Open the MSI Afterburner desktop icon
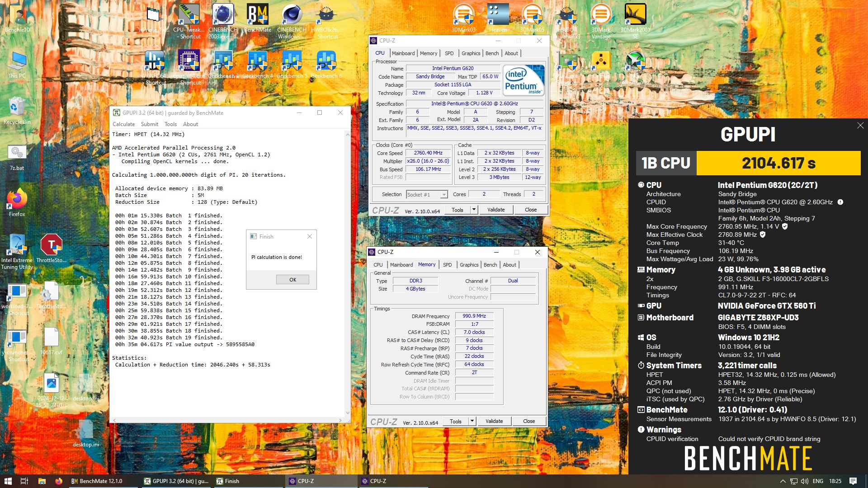868x488 pixels. [x=635, y=67]
